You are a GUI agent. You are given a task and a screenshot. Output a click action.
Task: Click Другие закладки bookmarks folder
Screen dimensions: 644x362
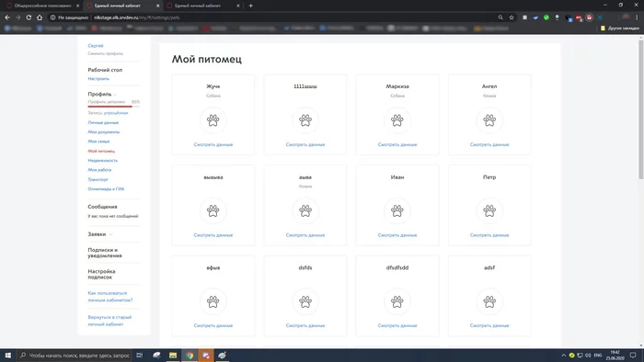pyautogui.click(x=620, y=28)
